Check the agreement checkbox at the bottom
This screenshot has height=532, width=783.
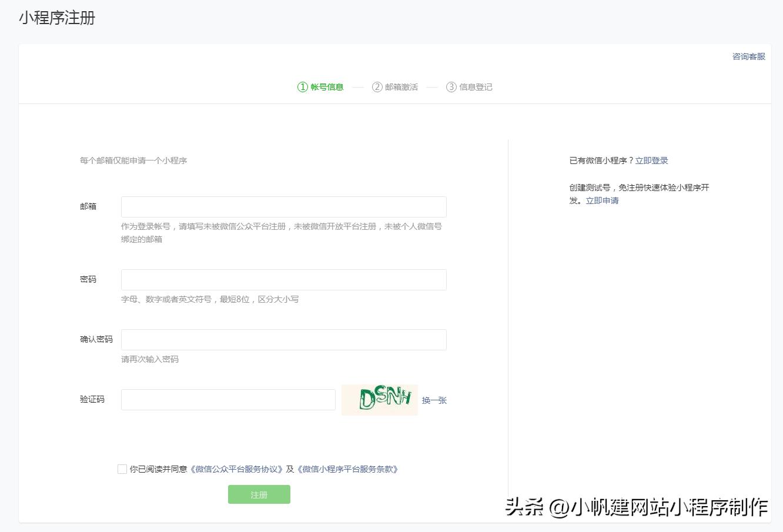tap(122, 469)
